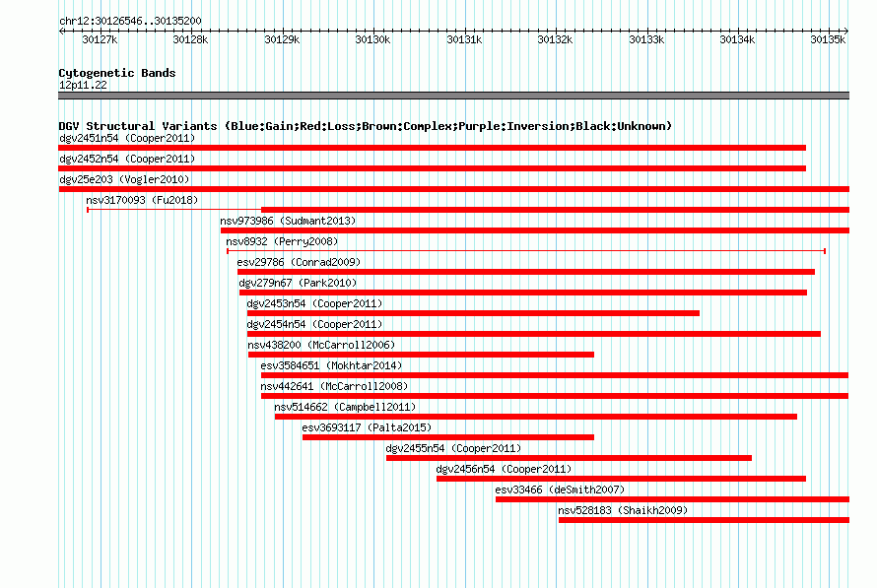Click the red bar under esv29786 (Conrad2009)
The width and height of the screenshot is (877, 588).
pos(526,272)
